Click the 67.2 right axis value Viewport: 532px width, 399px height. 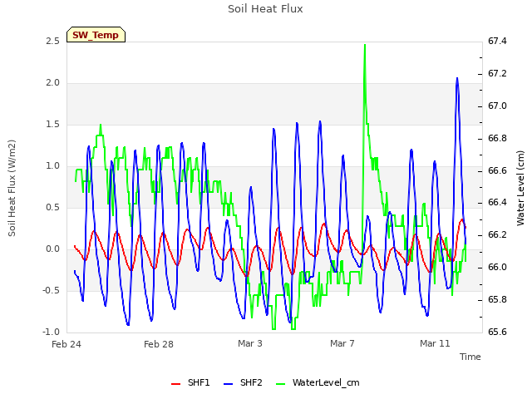[x=497, y=74]
